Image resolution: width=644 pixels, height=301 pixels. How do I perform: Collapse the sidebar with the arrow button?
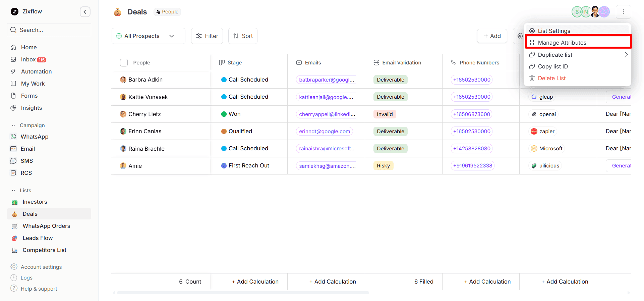point(85,12)
